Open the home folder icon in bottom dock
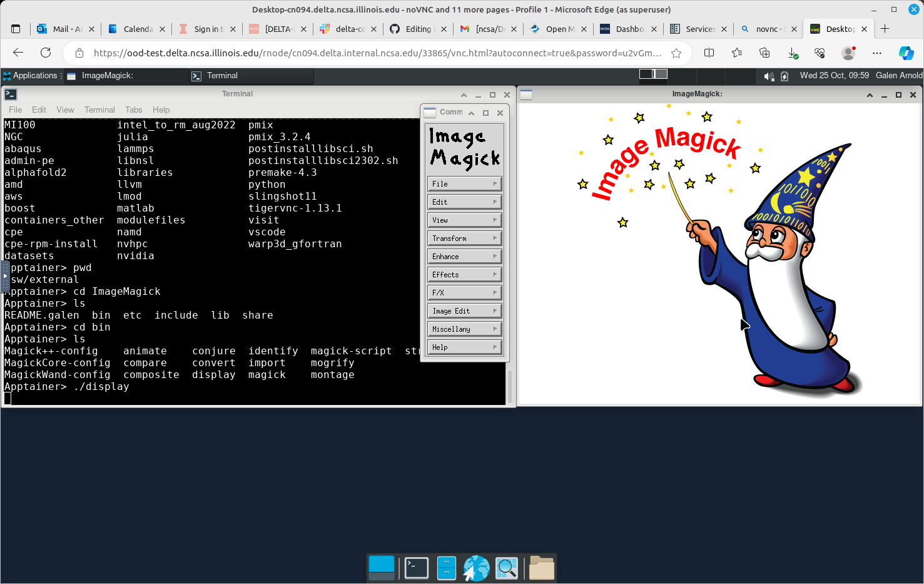Screen dimensions: 924x584 point(541,568)
